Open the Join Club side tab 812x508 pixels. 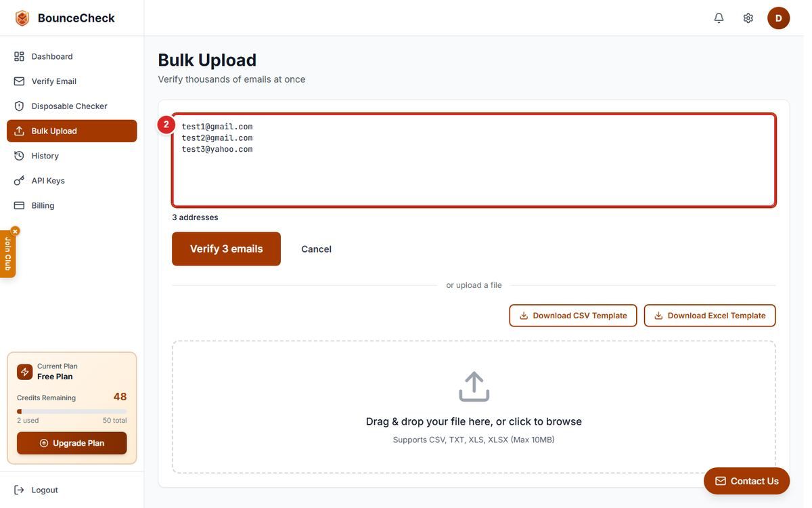coord(7,254)
